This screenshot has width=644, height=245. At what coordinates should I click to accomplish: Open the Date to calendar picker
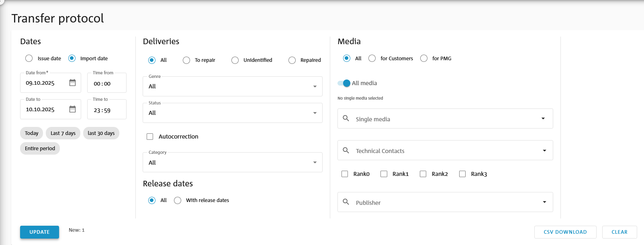[x=72, y=109]
